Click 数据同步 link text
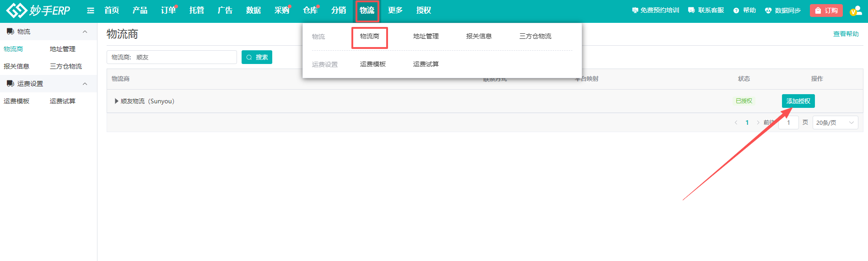This screenshot has width=868, height=261. 788,11
